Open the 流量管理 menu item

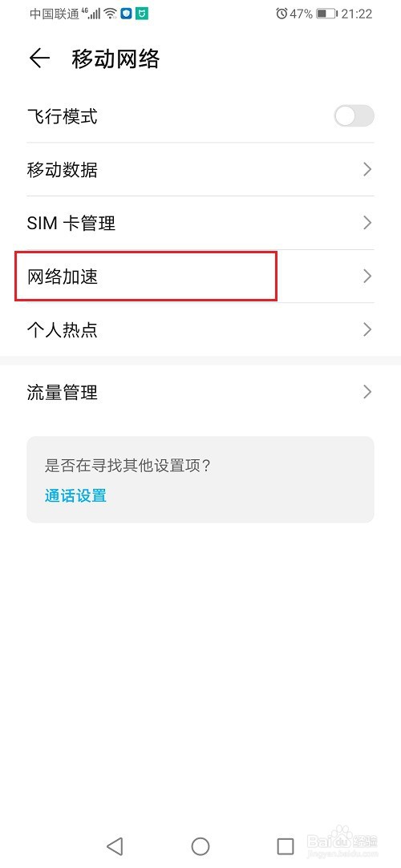click(200, 393)
